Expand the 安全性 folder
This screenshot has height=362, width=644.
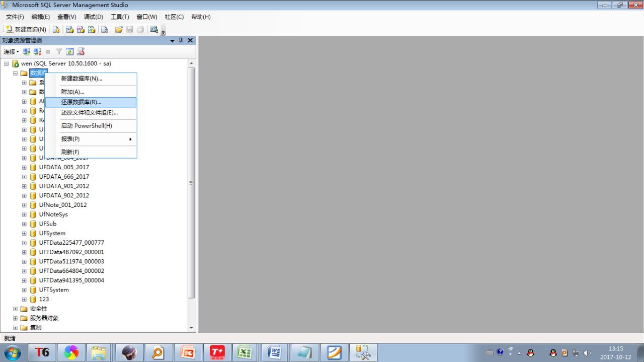click(15, 309)
